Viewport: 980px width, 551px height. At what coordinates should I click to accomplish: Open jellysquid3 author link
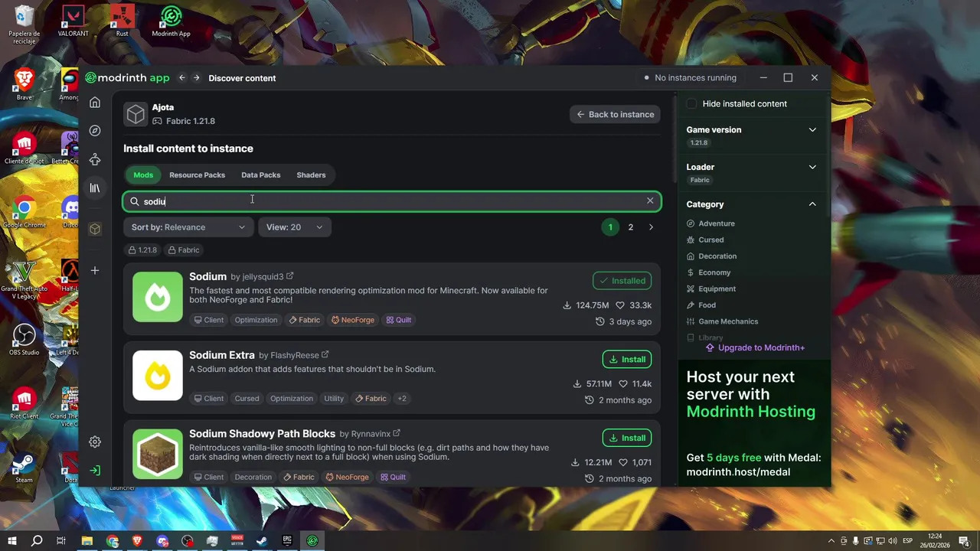tap(263, 277)
